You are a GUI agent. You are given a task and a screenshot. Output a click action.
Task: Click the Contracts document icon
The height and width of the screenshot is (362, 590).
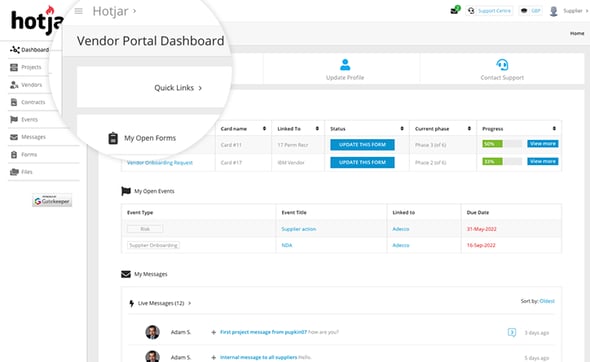coord(14,102)
